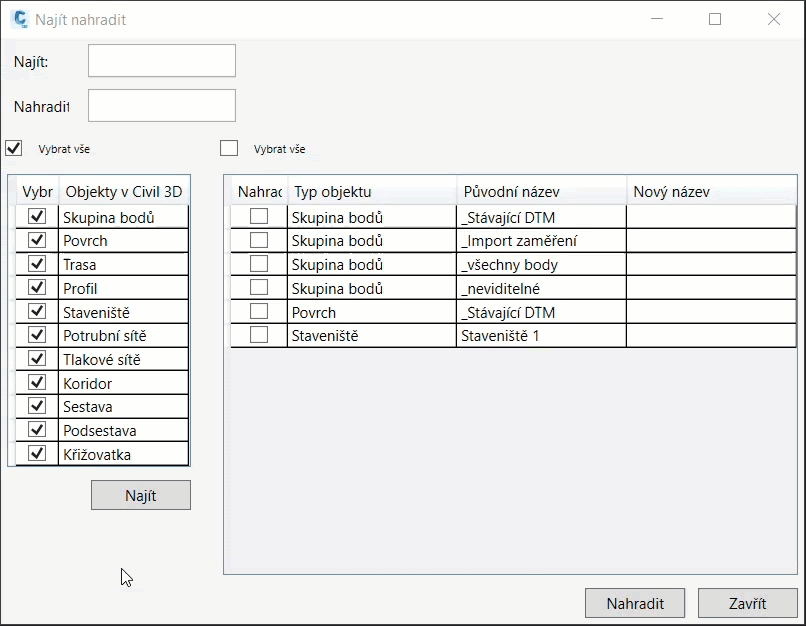Uncheck the Koridor checkbox in list
The image size is (806, 626).
[x=38, y=382]
